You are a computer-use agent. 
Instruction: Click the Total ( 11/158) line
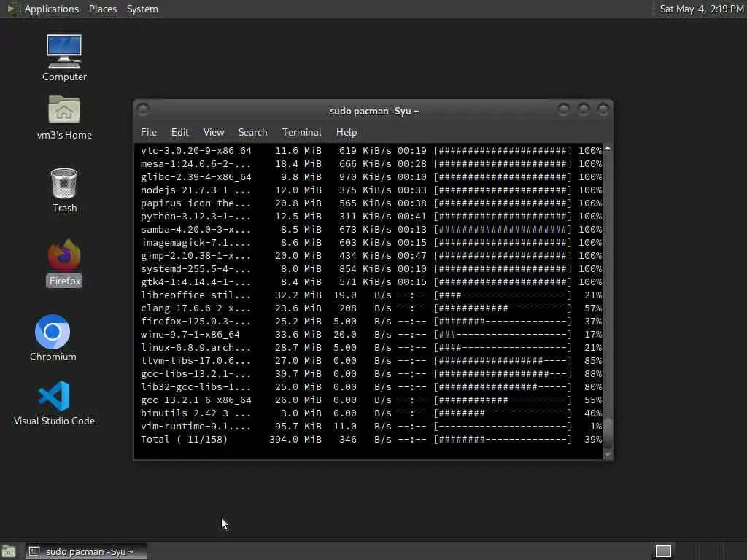(x=371, y=440)
